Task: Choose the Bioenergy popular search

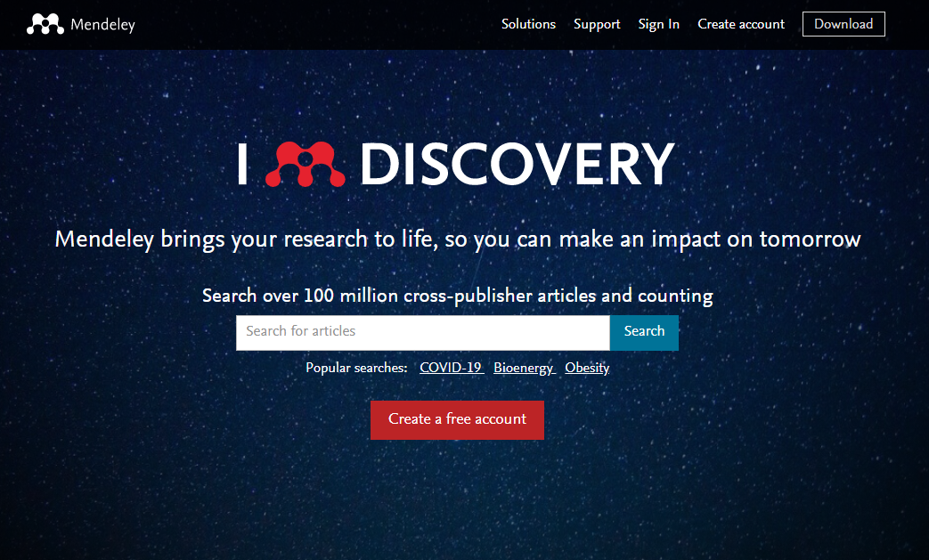Action: 524,368
